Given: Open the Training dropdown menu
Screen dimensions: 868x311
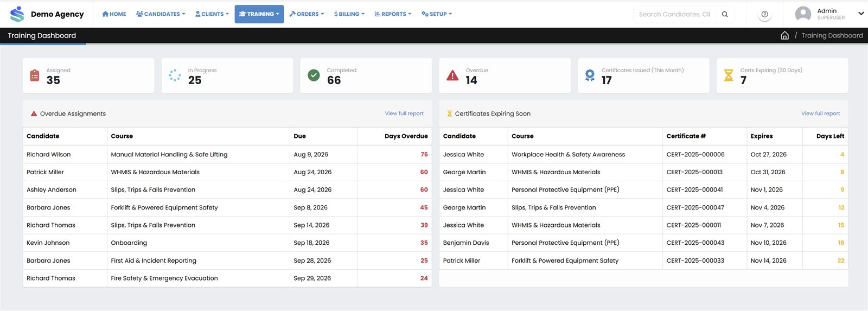Looking at the screenshot, I should (x=259, y=14).
